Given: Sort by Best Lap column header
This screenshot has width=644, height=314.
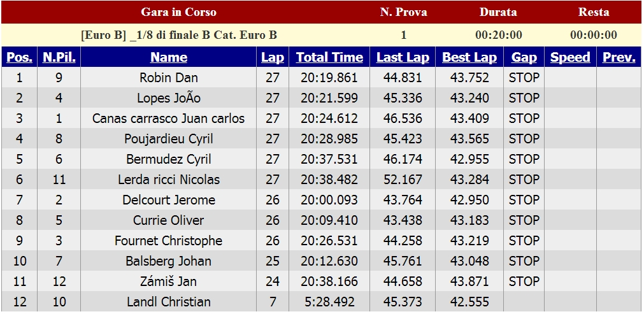Looking at the screenshot, I should (x=469, y=57).
